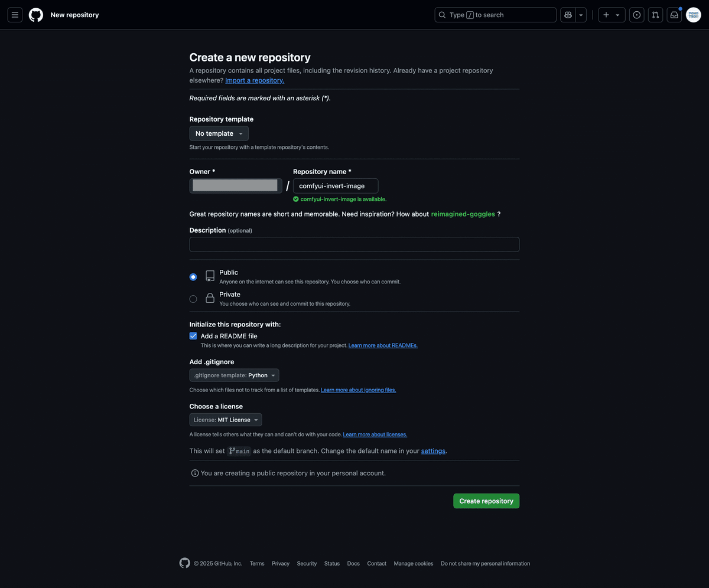
Task: Open Learn more about ignoring files link
Action: point(358,390)
